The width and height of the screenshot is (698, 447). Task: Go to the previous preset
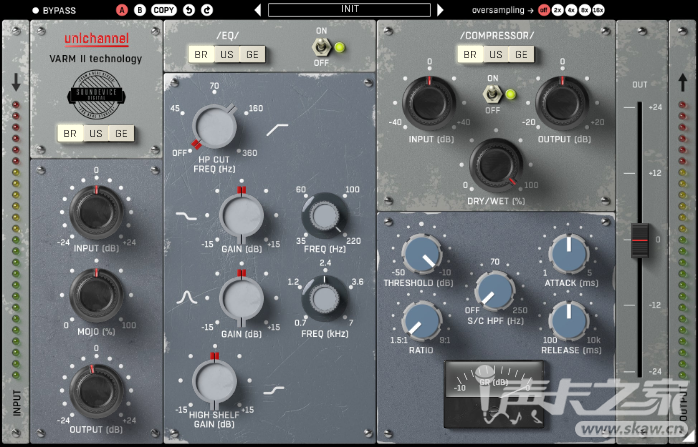[258, 10]
